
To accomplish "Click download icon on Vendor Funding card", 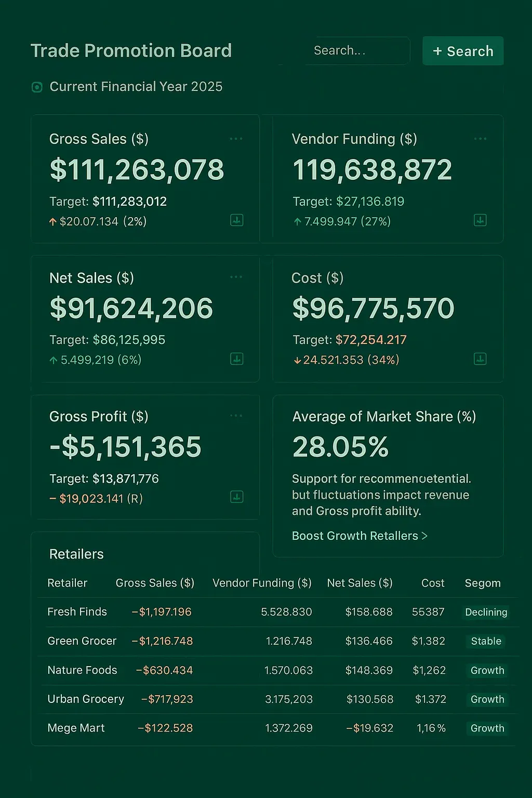I will [x=480, y=220].
